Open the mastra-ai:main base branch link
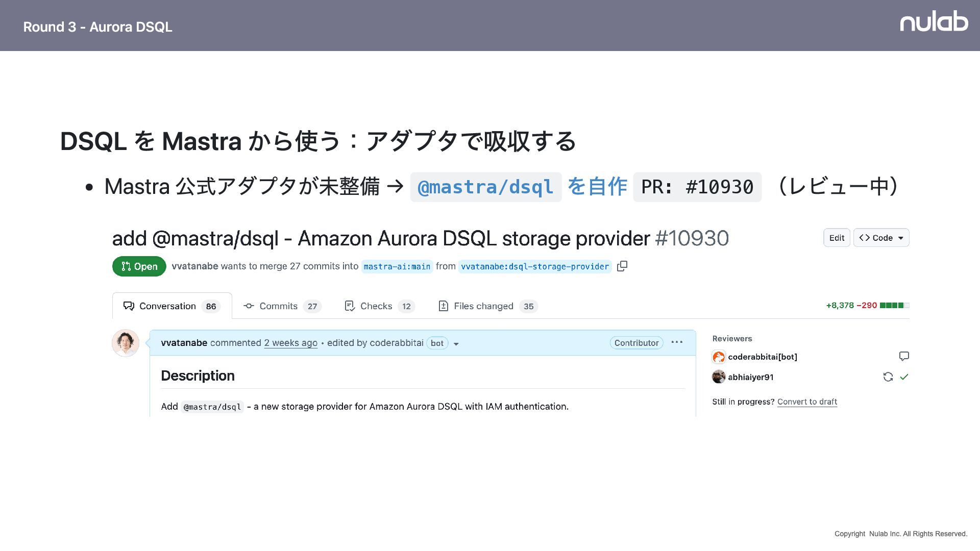Image resolution: width=980 pixels, height=551 pixels. point(397,266)
